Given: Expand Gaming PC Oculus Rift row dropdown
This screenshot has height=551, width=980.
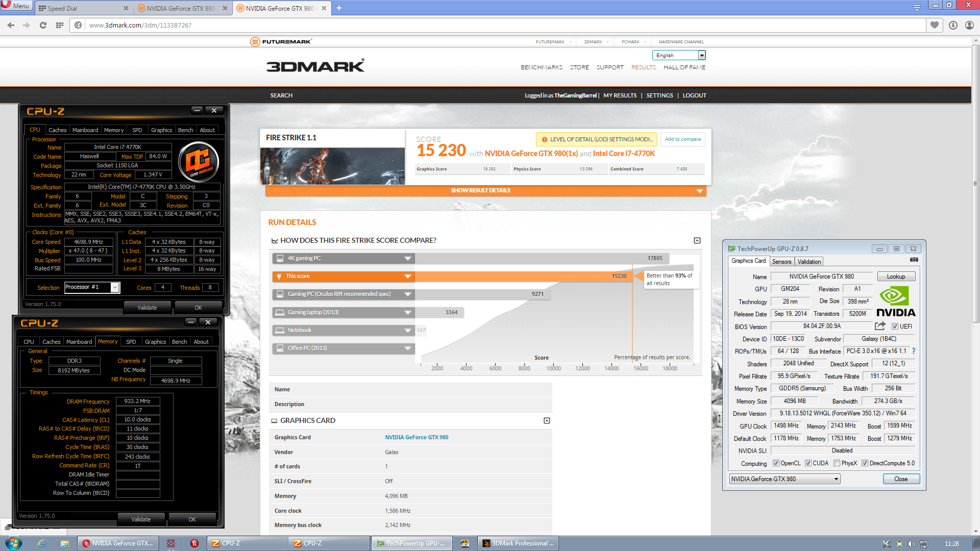Looking at the screenshot, I should click(x=407, y=294).
